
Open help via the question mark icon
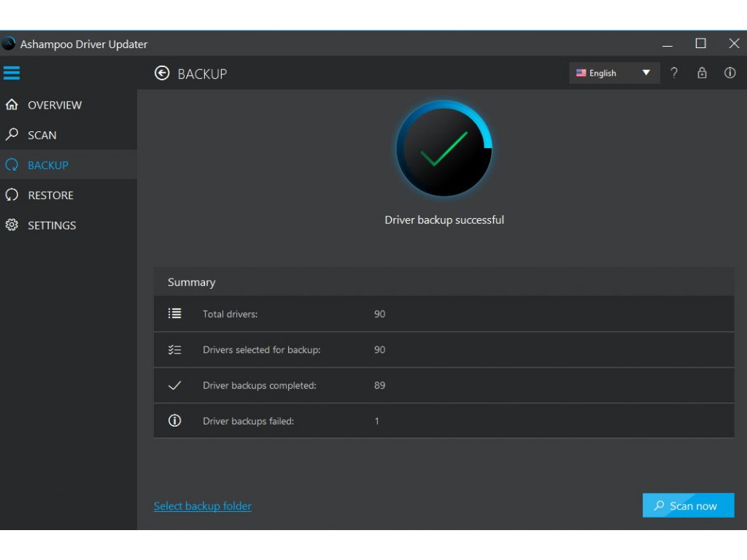coord(673,73)
